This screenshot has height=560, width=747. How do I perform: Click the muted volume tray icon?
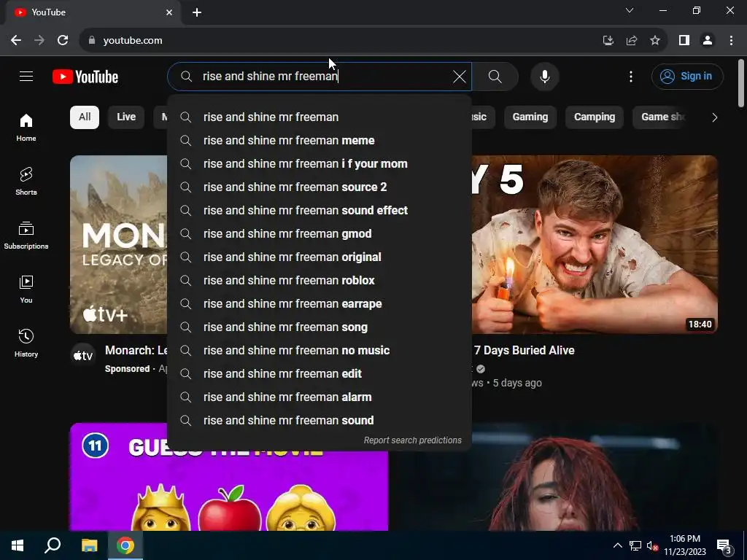651,545
